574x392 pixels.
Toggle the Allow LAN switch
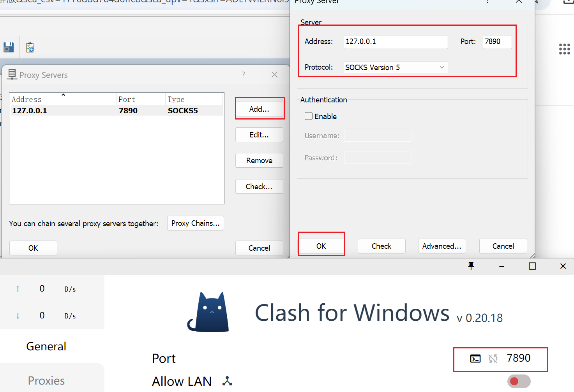pos(519,381)
